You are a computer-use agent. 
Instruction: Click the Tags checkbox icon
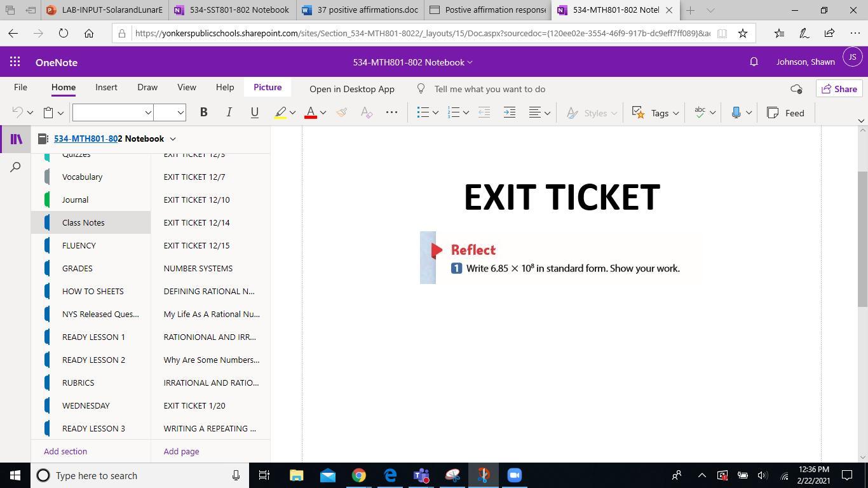coord(639,112)
